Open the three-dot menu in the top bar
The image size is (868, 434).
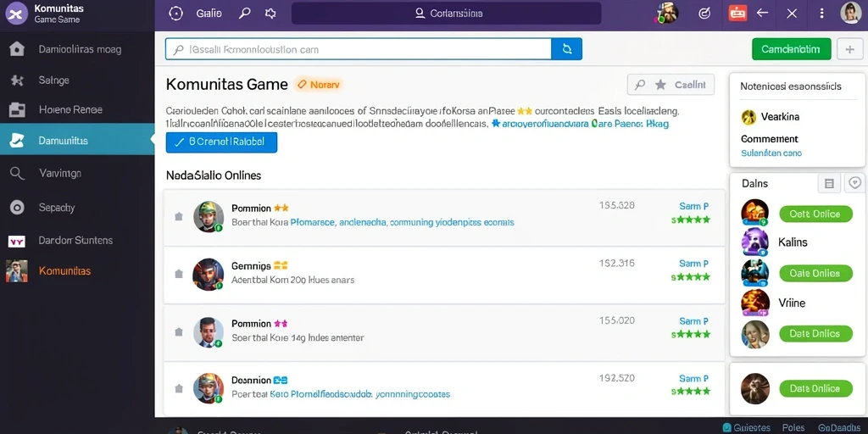821,14
